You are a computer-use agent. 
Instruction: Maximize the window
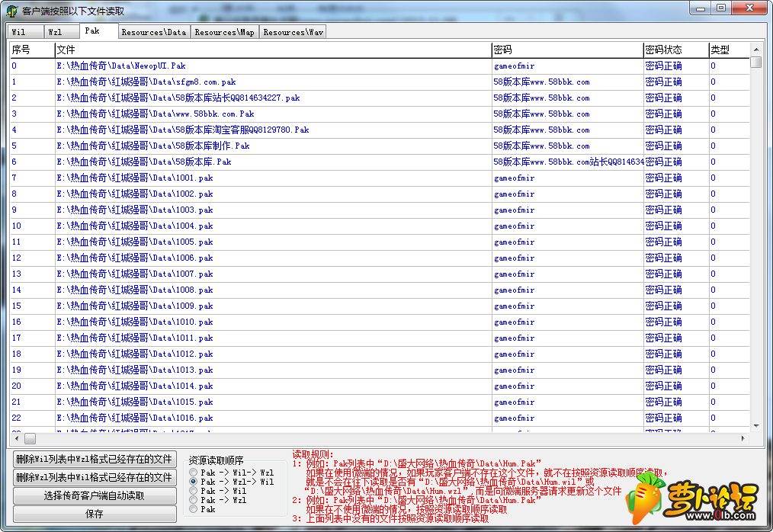point(721,8)
